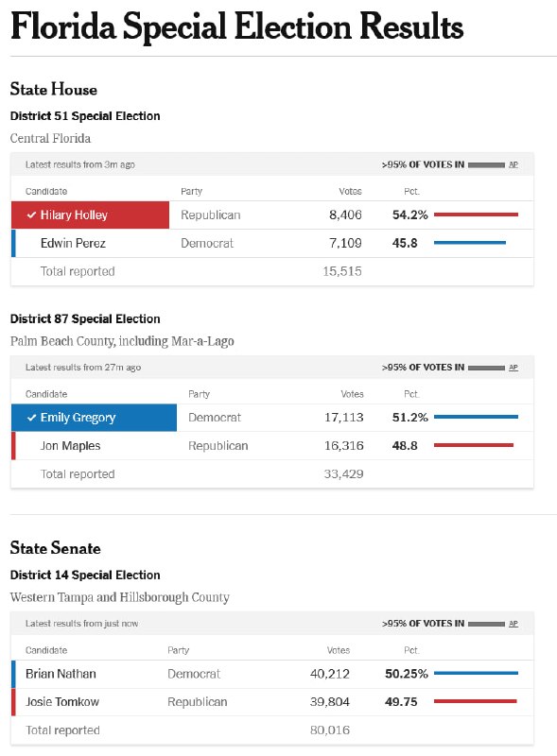The height and width of the screenshot is (756, 557).
Task: Click Edwin Perez candidate name
Action: click(x=73, y=243)
